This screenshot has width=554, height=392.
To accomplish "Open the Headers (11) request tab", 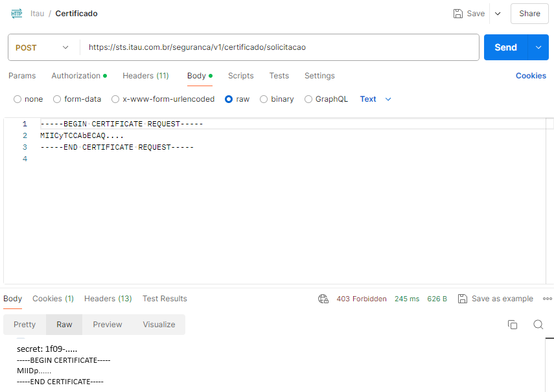I will tap(146, 76).
